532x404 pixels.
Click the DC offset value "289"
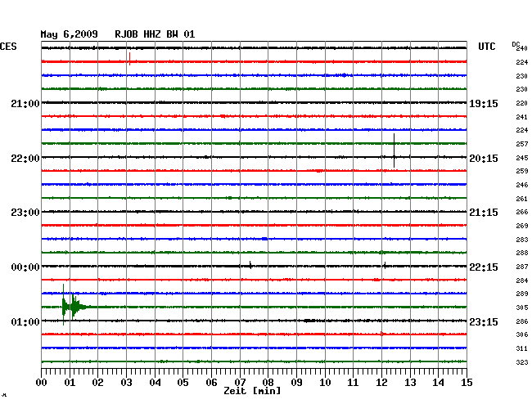(522, 294)
